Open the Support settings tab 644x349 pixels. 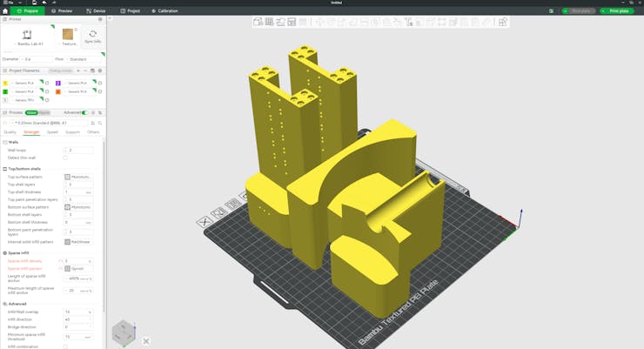tap(72, 132)
